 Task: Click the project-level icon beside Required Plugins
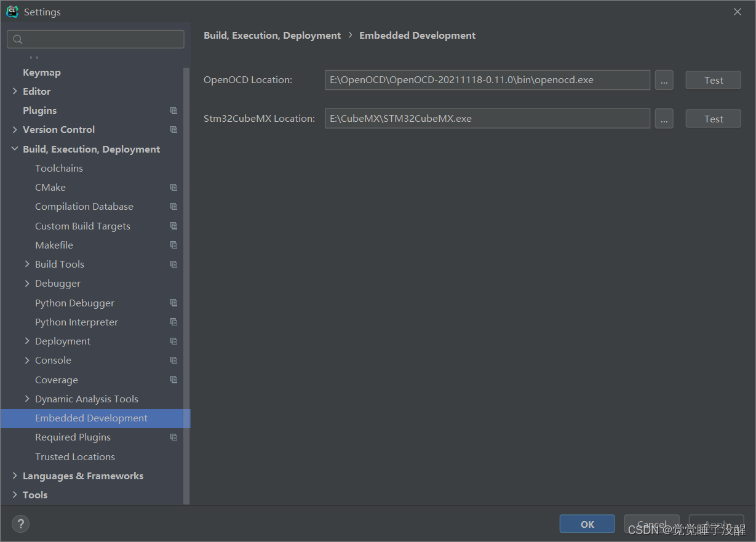(x=173, y=437)
